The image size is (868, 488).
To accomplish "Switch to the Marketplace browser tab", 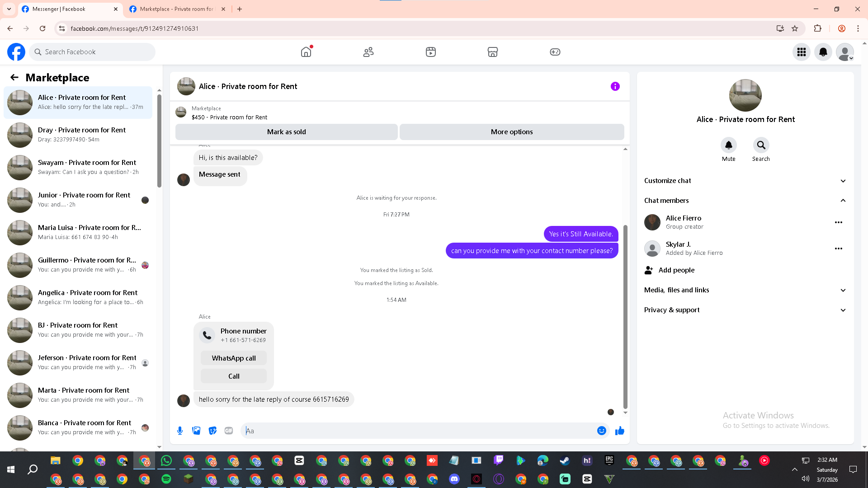I will click(x=176, y=9).
